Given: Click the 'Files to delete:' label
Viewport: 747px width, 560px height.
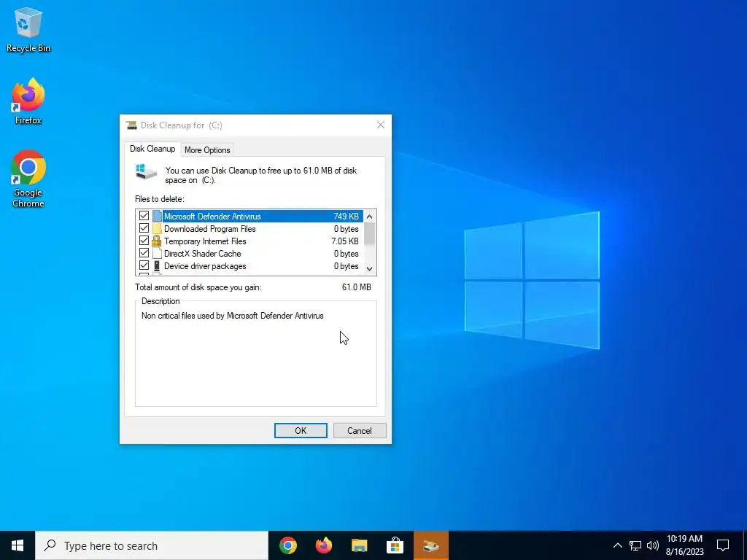Looking at the screenshot, I should point(160,199).
